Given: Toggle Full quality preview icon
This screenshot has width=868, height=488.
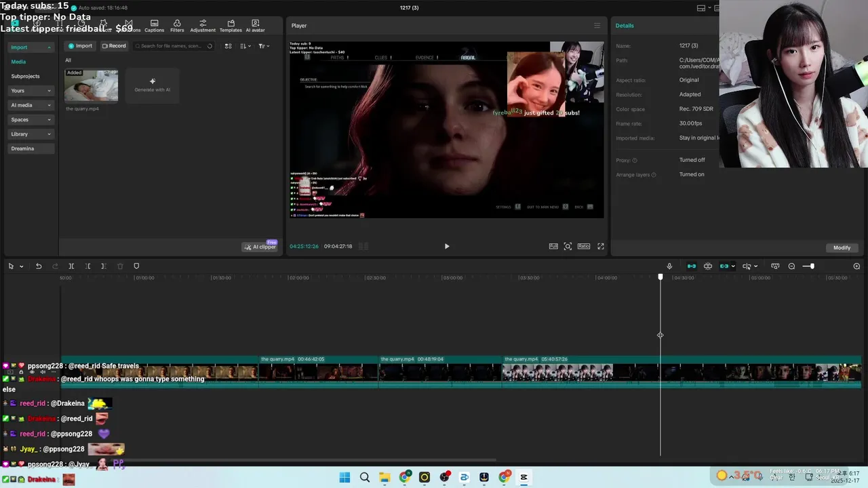Looking at the screenshot, I should pyautogui.click(x=553, y=246).
